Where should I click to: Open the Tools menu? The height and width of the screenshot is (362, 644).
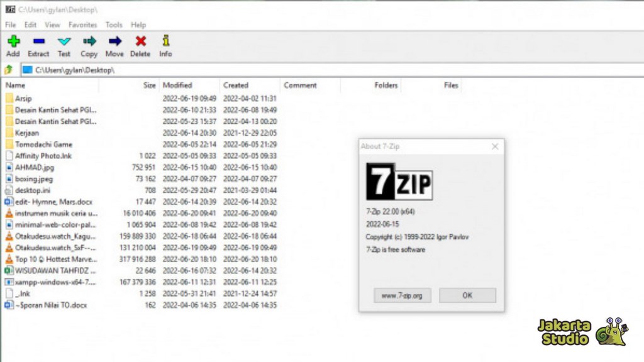(114, 25)
